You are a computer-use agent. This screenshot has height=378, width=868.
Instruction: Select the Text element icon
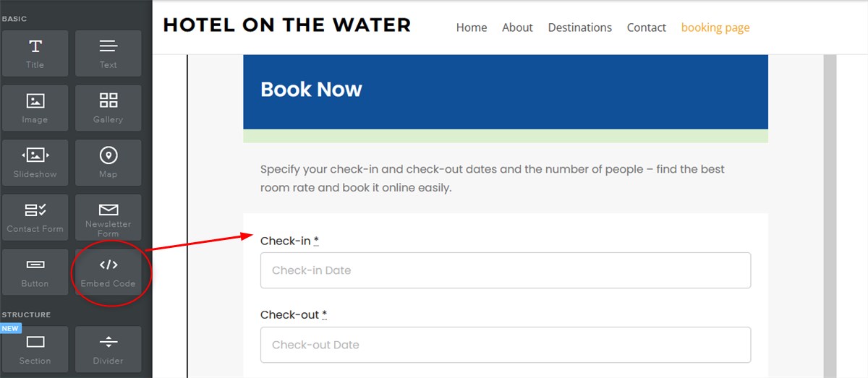tap(108, 53)
